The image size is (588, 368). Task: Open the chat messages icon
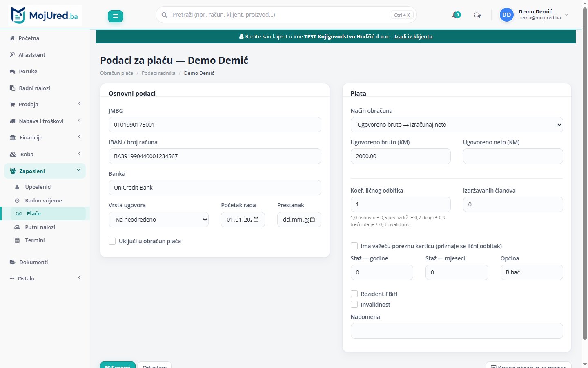coord(477,15)
